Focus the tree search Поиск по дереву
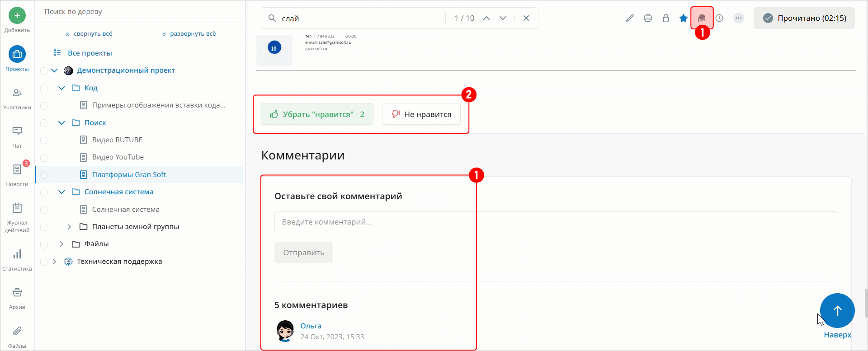 pos(140,12)
